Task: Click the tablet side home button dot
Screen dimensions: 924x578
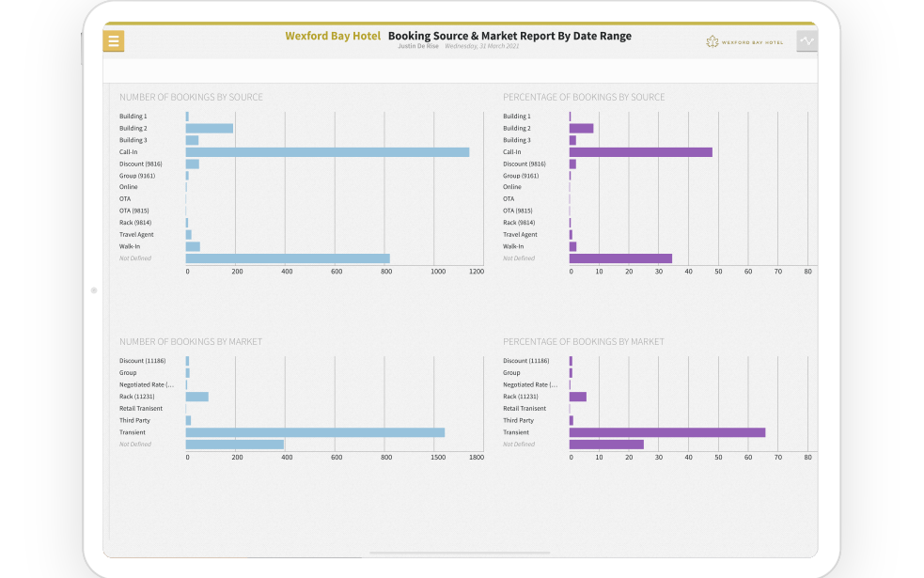Action: point(94,290)
